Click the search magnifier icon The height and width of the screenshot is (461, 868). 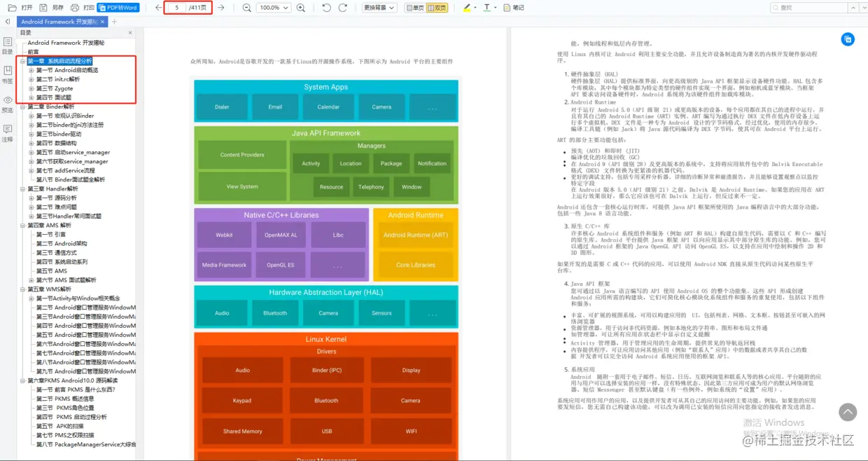(x=776, y=8)
